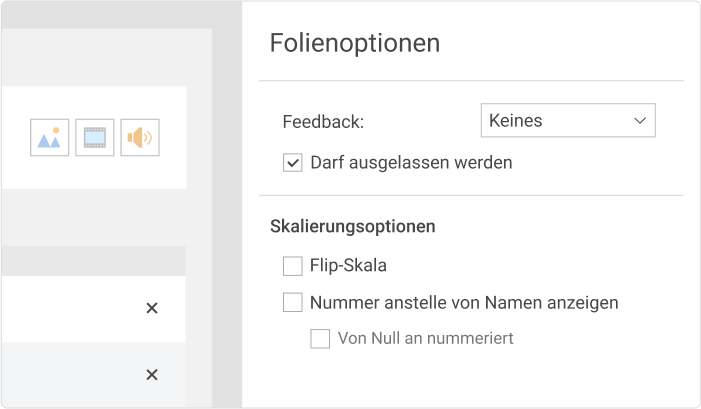Viewport: 701px width, 409px height.
Task: Click the checkmark in Darf ausgelassen werden box
Action: tap(293, 163)
